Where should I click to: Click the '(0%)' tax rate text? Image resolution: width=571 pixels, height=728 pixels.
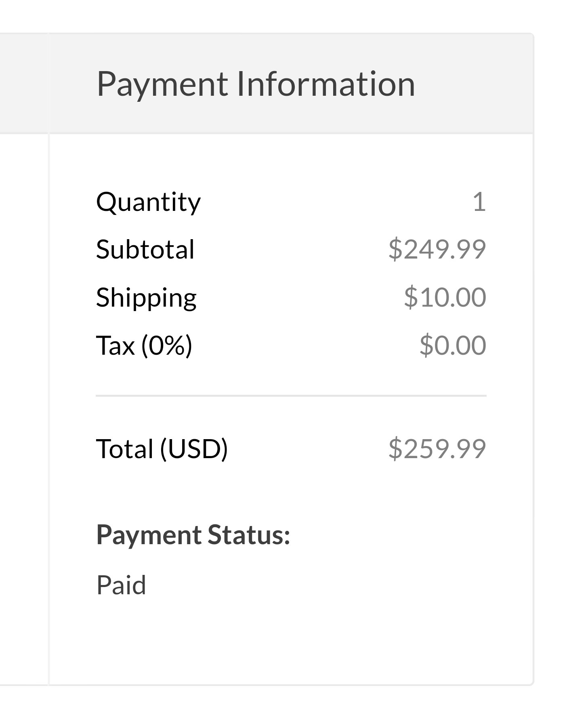click(x=167, y=345)
